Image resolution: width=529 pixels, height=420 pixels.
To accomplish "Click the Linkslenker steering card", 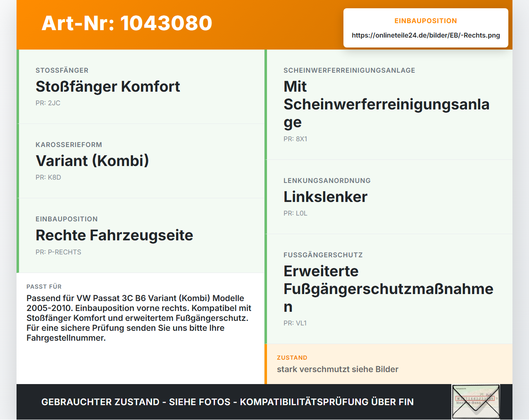I will click(388, 197).
